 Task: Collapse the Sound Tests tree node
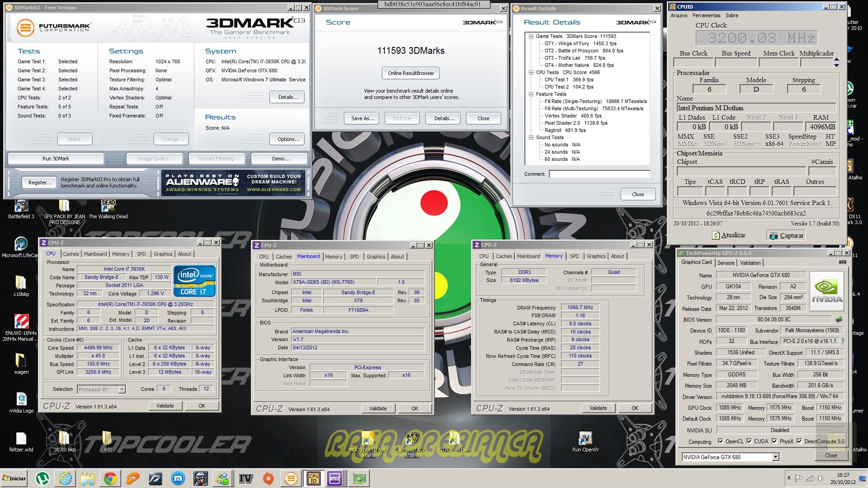click(531, 137)
